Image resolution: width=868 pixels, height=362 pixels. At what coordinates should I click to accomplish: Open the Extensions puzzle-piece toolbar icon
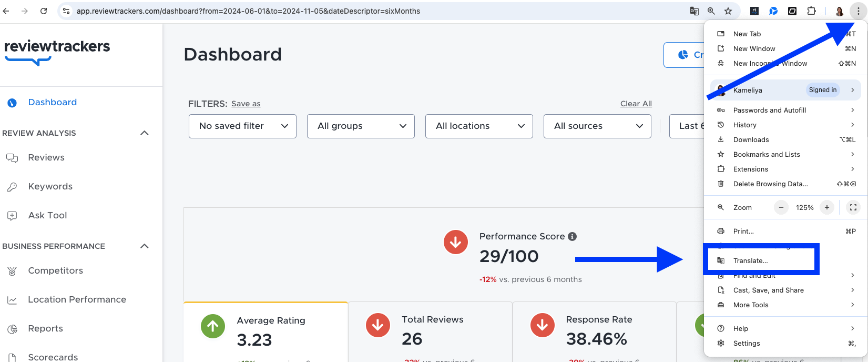click(x=811, y=11)
